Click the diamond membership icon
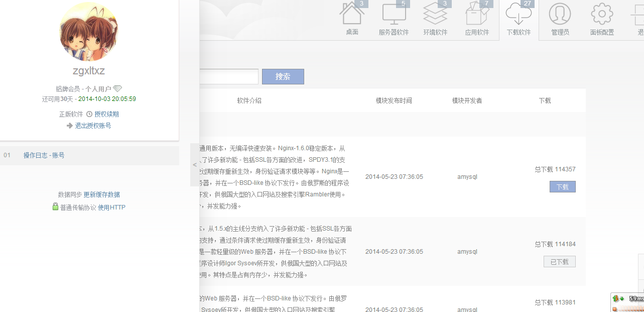The image size is (644, 312). click(x=117, y=89)
